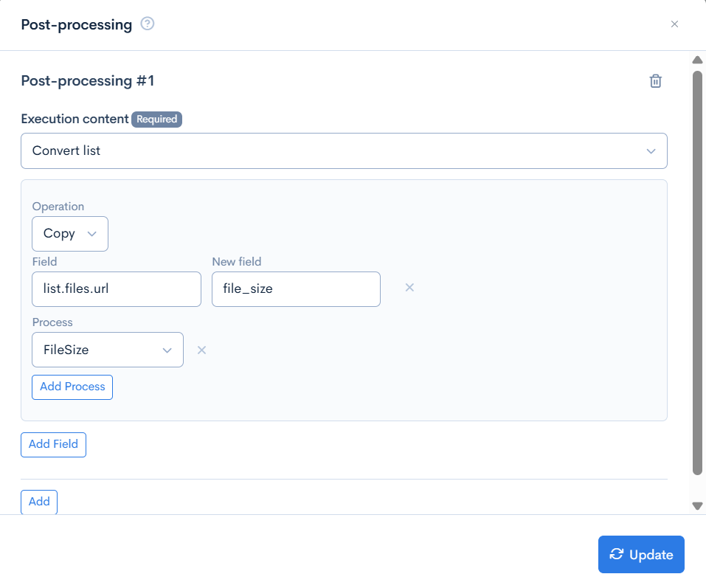The height and width of the screenshot is (588, 706).
Task: Click the Required badge
Action: 156,120
